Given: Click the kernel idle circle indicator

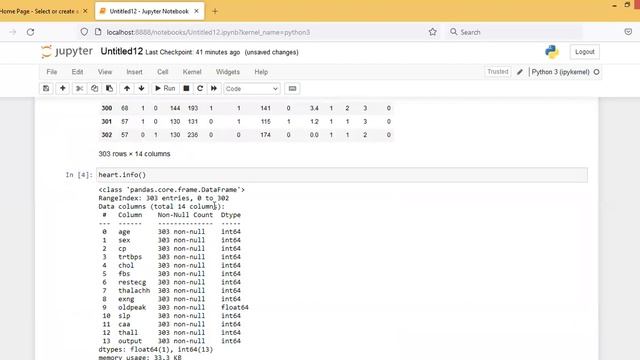Looking at the screenshot, I should coord(596,72).
